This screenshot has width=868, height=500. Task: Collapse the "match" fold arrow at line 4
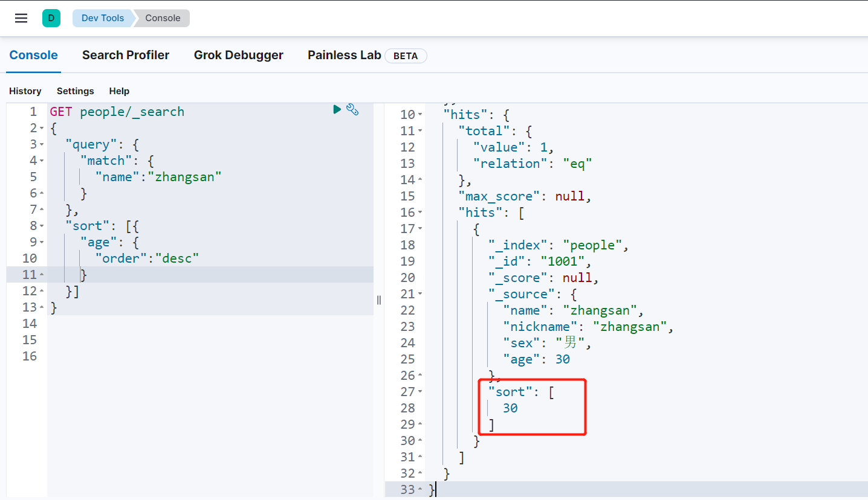tap(42, 161)
